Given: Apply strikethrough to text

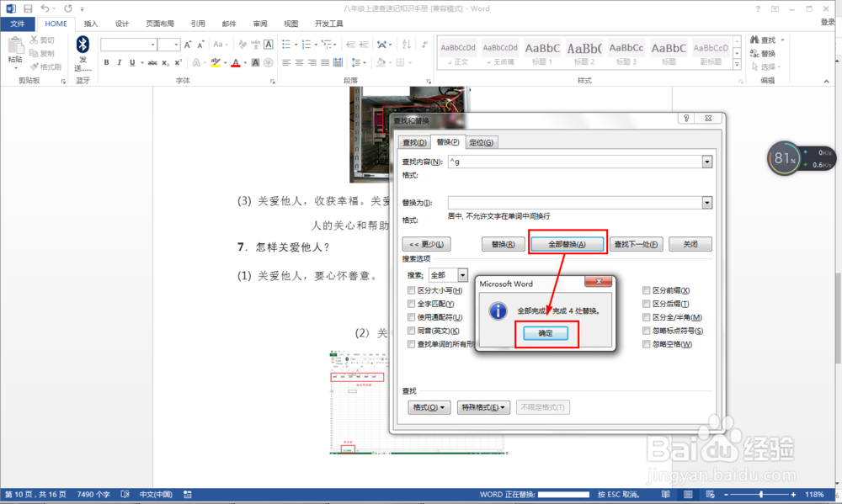Looking at the screenshot, I should coord(153,62).
